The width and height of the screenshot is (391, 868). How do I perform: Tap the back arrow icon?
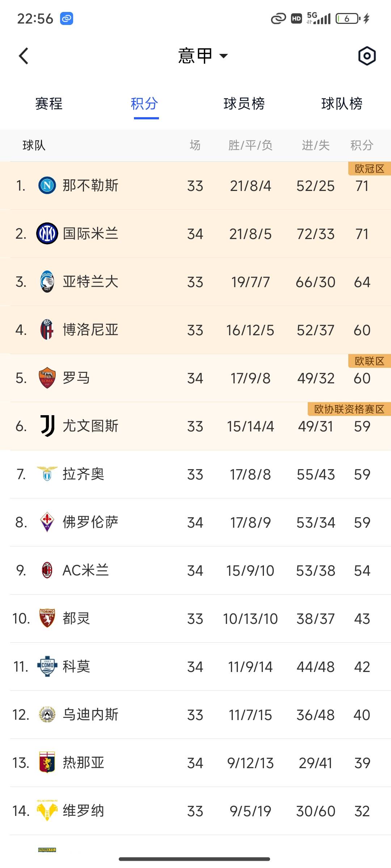24,56
